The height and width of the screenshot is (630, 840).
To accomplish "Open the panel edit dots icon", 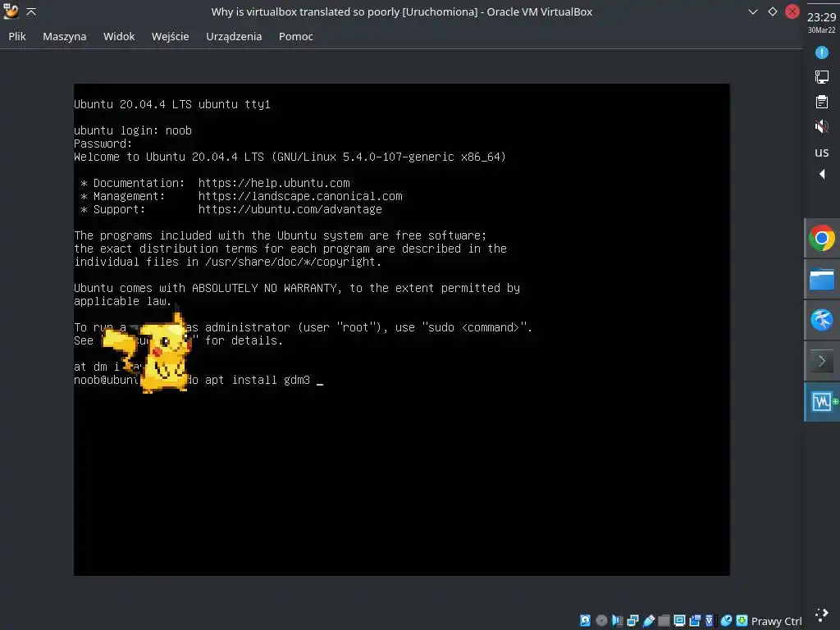I will tap(822, 615).
